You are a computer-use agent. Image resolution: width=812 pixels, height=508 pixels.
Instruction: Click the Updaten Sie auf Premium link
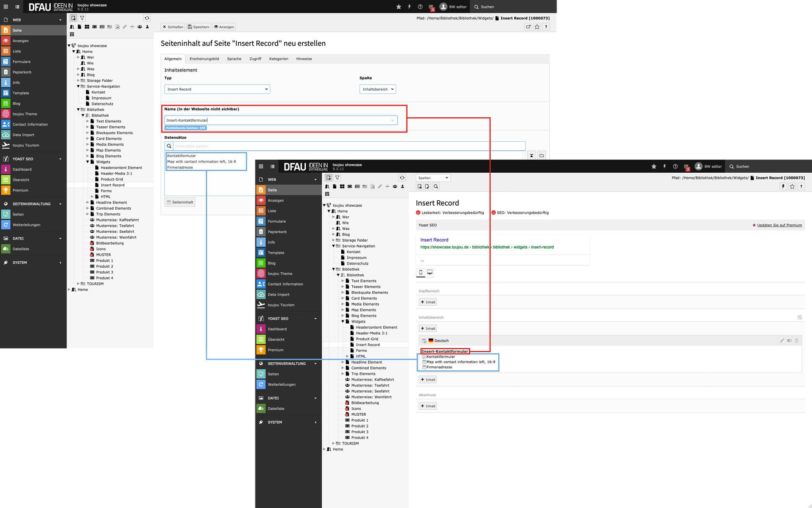[x=779, y=225]
